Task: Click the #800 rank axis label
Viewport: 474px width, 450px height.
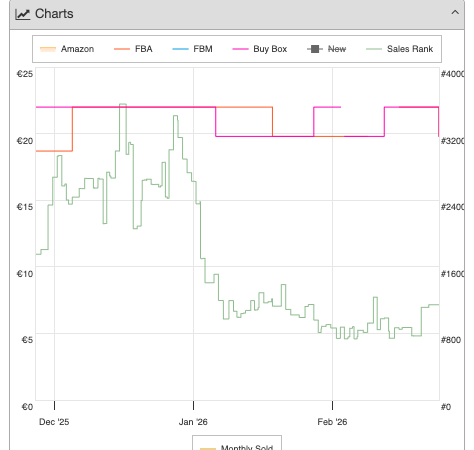Action: tap(451, 340)
